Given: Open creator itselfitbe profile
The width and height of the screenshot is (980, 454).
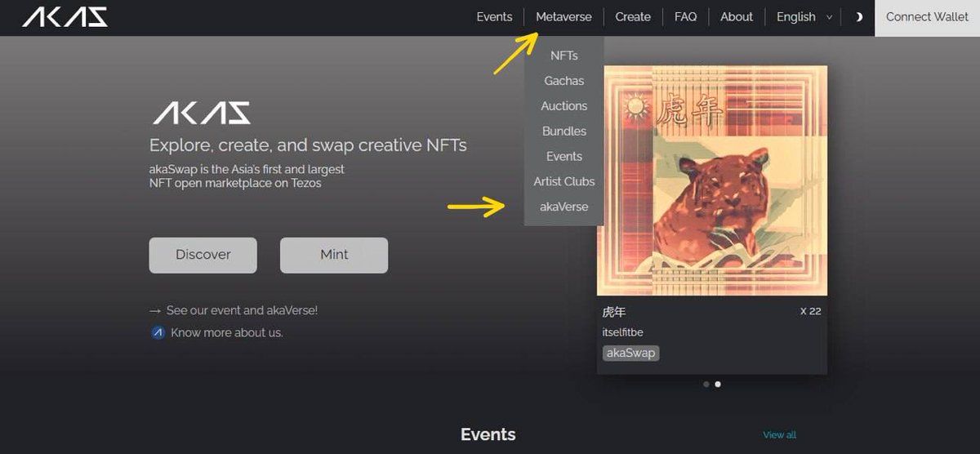Looking at the screenshot, I should click(622, 332).
